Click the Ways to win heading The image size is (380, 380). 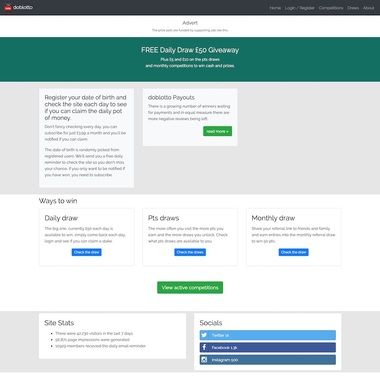(x=58, y=201)
